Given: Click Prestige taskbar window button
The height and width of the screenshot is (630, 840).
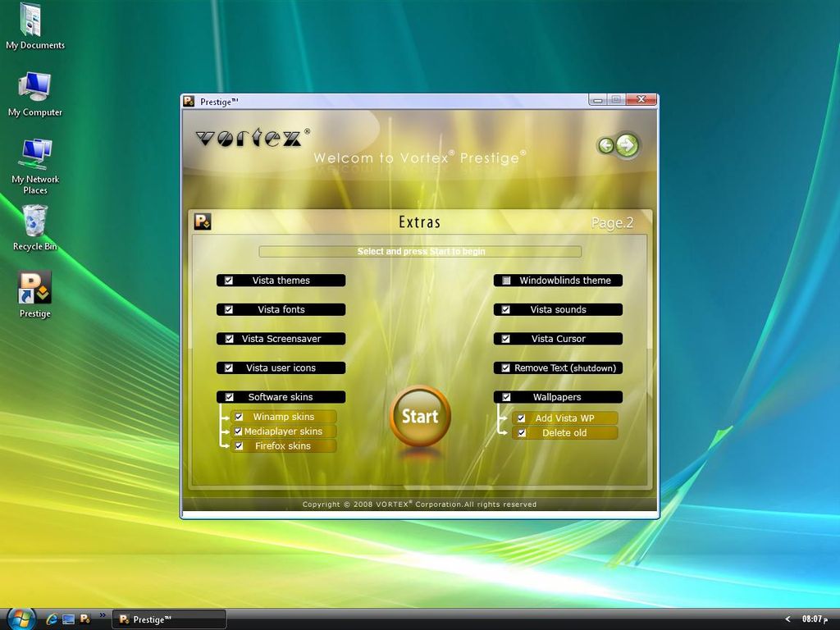Looking at the screenshot, I should tap(169, 619).
